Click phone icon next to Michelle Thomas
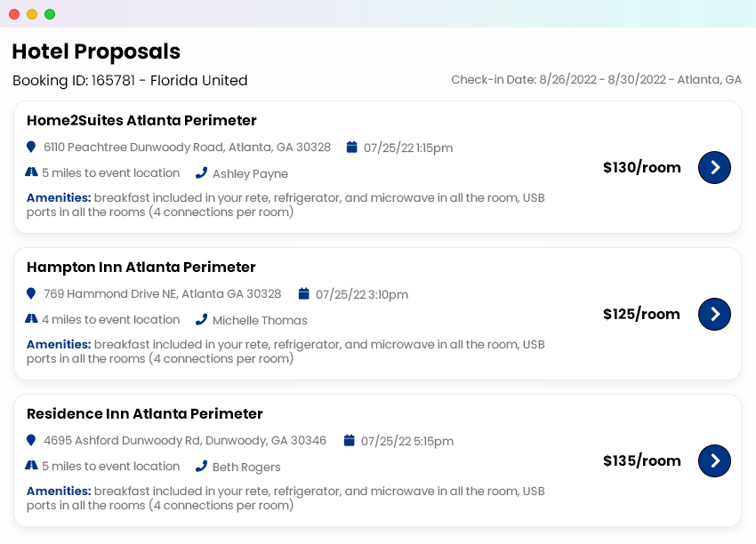This screenshot has width=756, height=544. click(201, 320)
